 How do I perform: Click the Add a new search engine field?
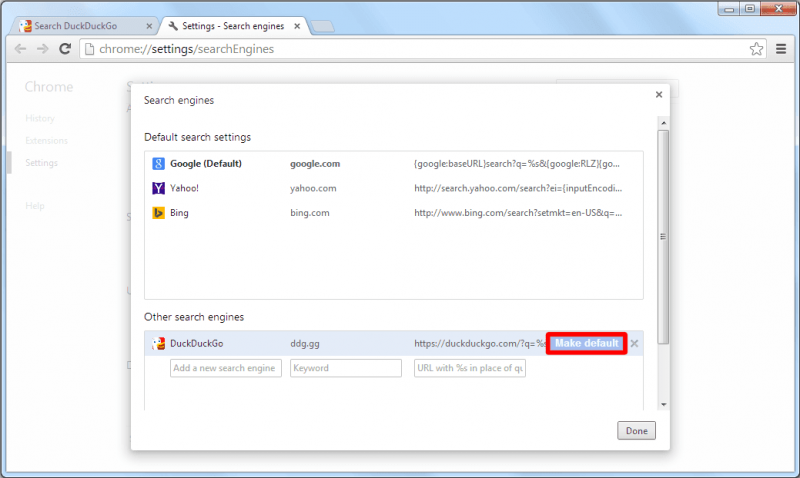coord(226,368)
